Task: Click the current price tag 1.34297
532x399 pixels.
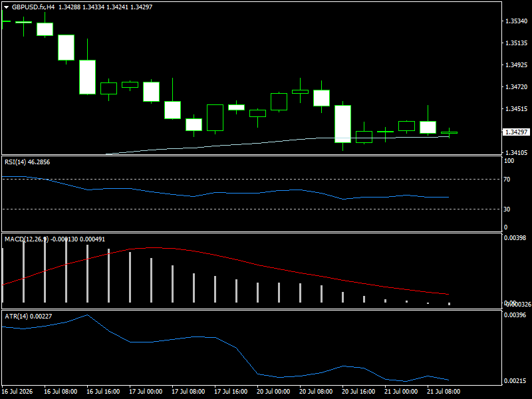Action: [x=516, y=132]
